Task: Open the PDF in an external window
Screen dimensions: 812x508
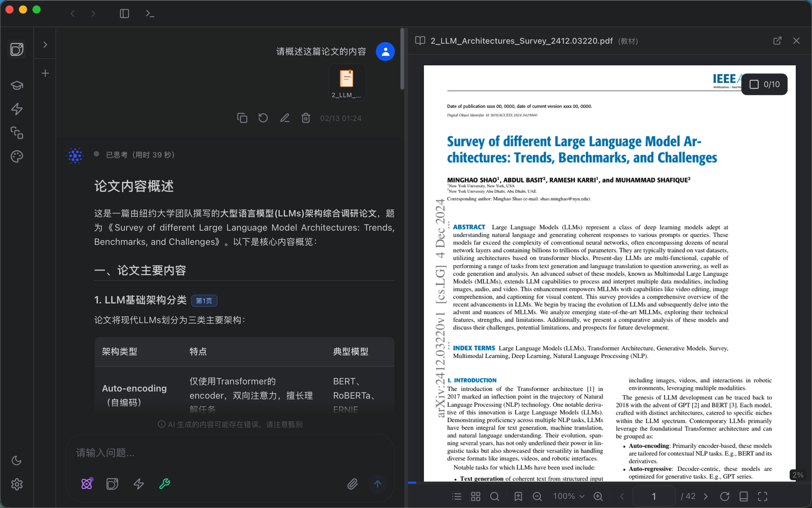Action: pos(777,41)
